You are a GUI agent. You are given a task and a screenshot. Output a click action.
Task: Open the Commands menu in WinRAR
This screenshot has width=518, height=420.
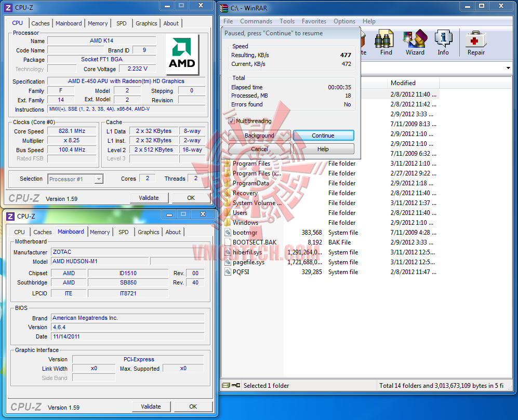tap(256, 21)
